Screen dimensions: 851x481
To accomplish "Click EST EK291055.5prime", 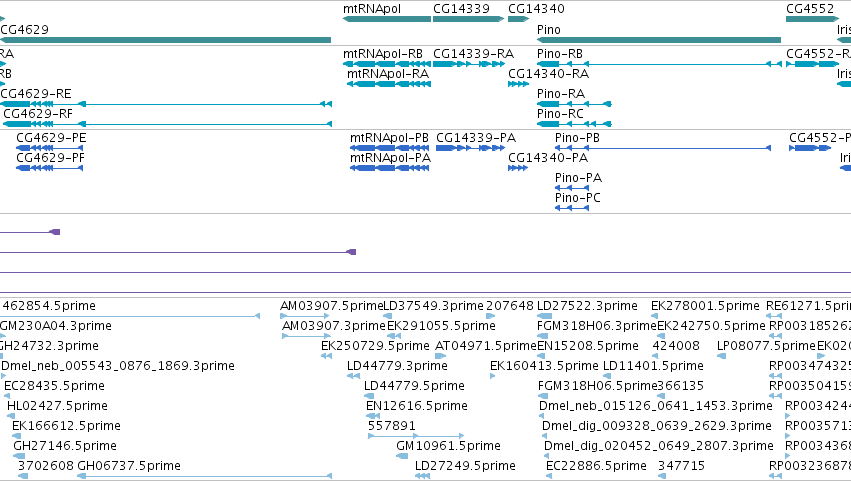I will click(441, 326).
